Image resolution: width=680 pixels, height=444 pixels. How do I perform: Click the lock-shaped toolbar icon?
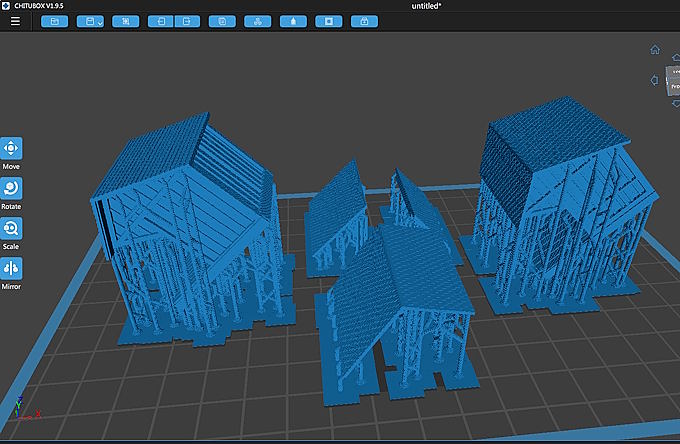[364, 21]
